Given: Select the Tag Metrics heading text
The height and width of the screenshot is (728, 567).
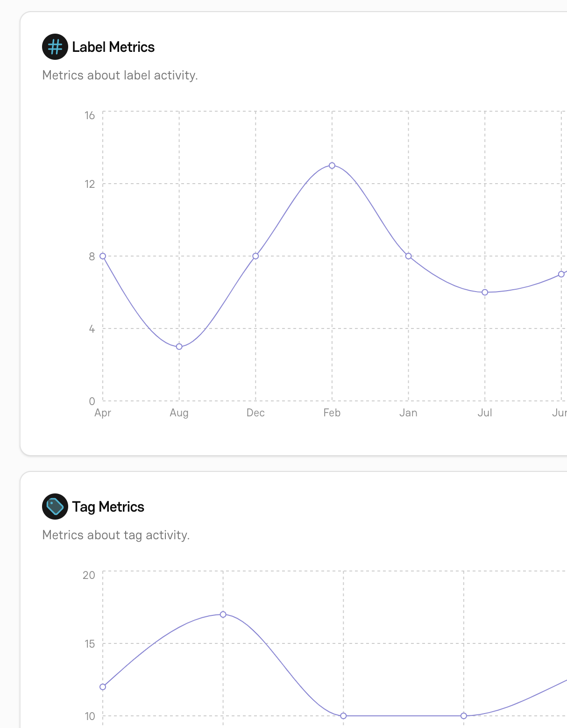Looking at the screenshot, I should pyautogui.click(x=108, y=507).
